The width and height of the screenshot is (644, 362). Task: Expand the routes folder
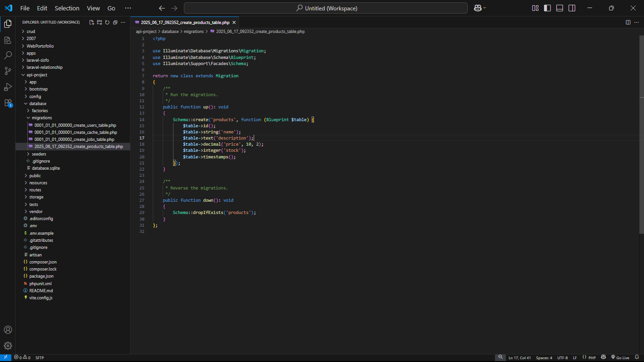pyautogui.click(x=35, y=190)
